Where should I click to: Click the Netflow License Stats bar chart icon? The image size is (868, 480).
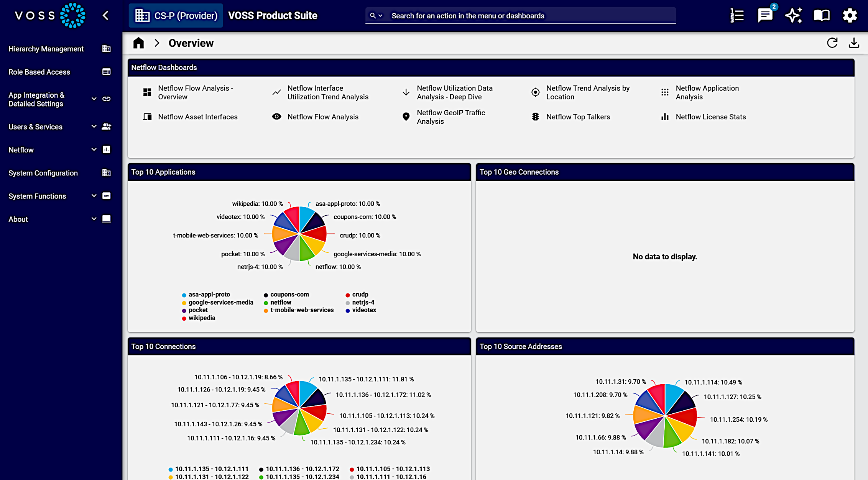click(x=665, y=117)
